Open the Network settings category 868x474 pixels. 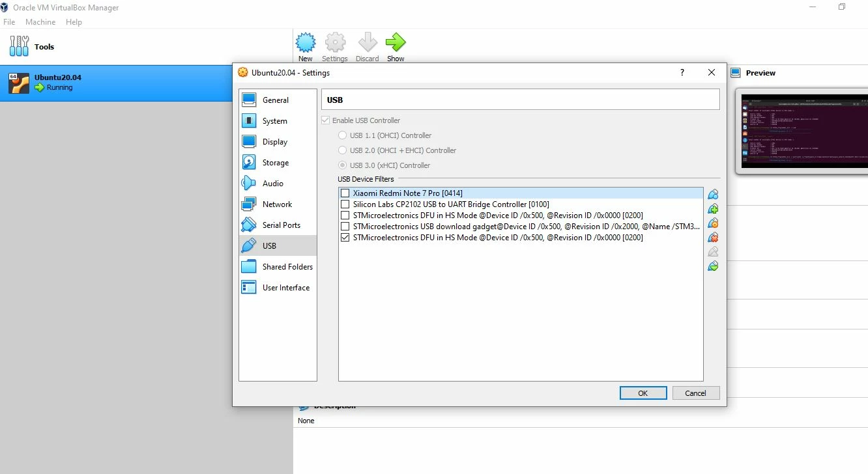pyautogui.click(x=278, y=204)
